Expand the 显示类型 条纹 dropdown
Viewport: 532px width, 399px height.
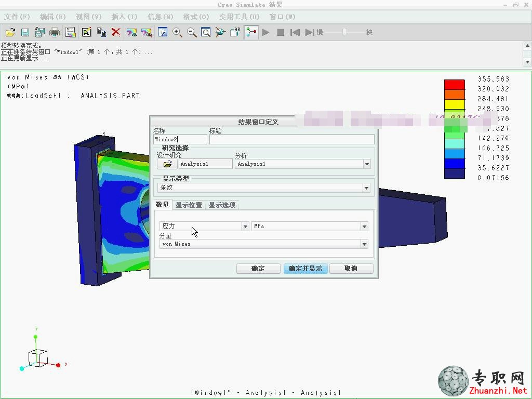[366, 188]
